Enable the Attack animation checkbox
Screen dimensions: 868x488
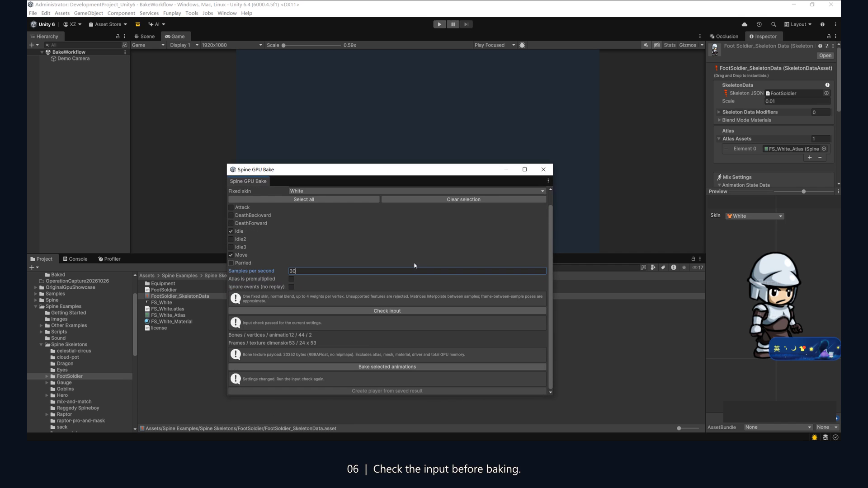[x=231, y=208]
